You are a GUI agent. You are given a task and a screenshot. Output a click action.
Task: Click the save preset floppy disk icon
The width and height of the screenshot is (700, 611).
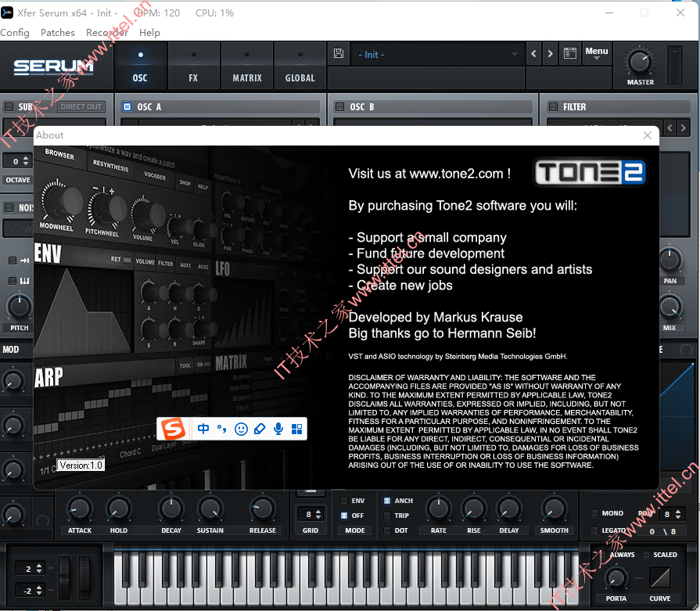pos(339,54)
